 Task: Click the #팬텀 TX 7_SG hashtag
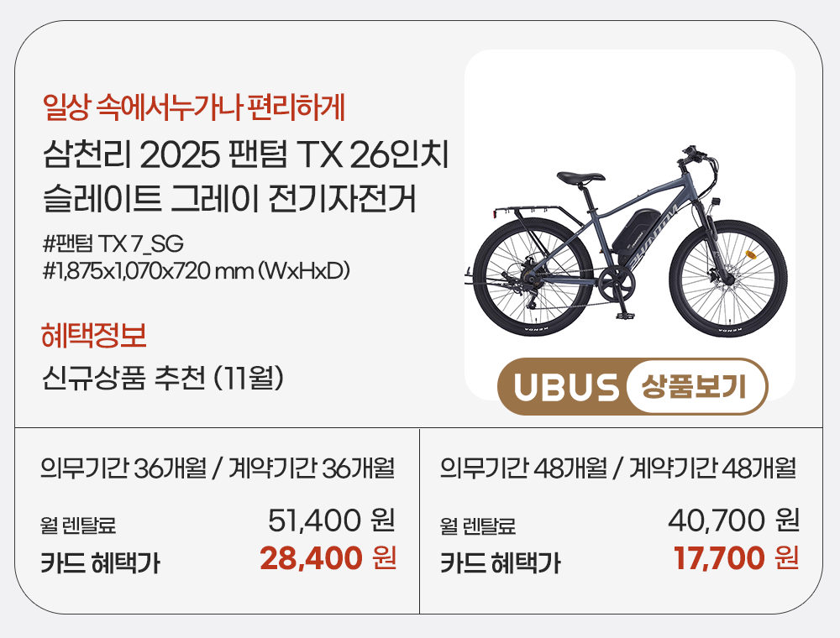(x=112, y=243)
